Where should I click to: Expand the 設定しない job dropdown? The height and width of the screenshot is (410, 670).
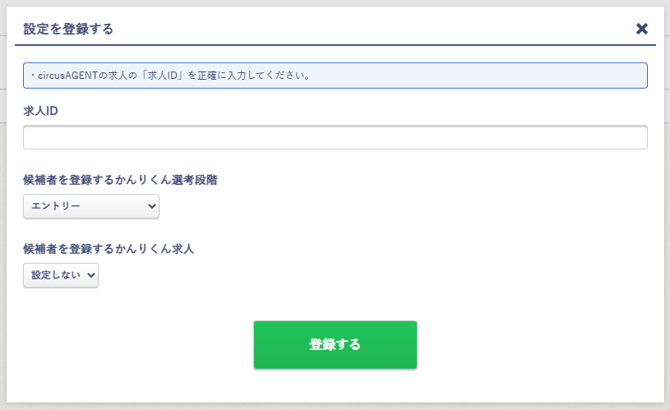pos(61,275)
